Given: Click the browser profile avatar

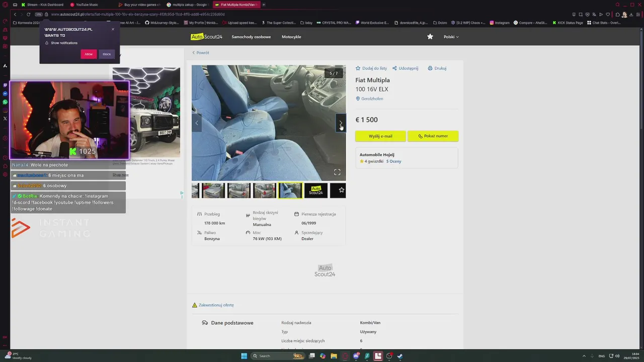Looking at the screenshot, I should (x=624, y=15).
